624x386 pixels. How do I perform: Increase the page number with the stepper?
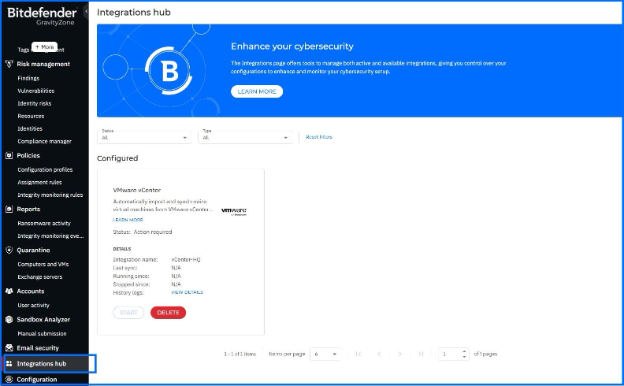point(464,351)
